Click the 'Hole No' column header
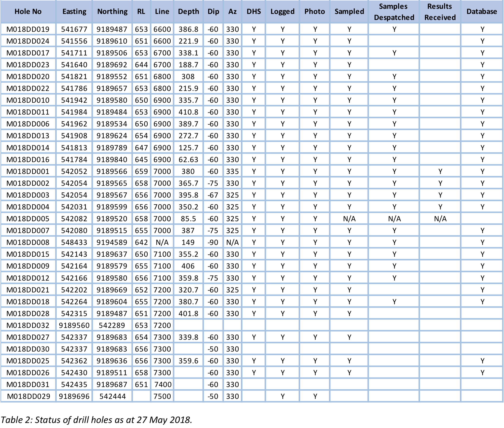This screenshot has width=504, height=428. tap(28, 11)
